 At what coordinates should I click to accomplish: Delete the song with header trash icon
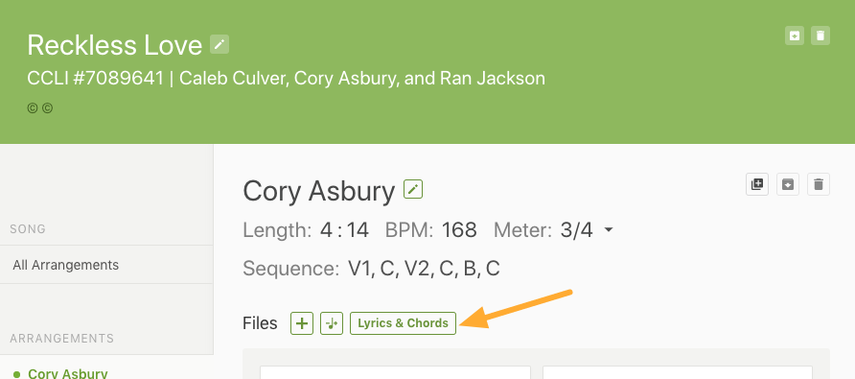(x=820, y=35)
